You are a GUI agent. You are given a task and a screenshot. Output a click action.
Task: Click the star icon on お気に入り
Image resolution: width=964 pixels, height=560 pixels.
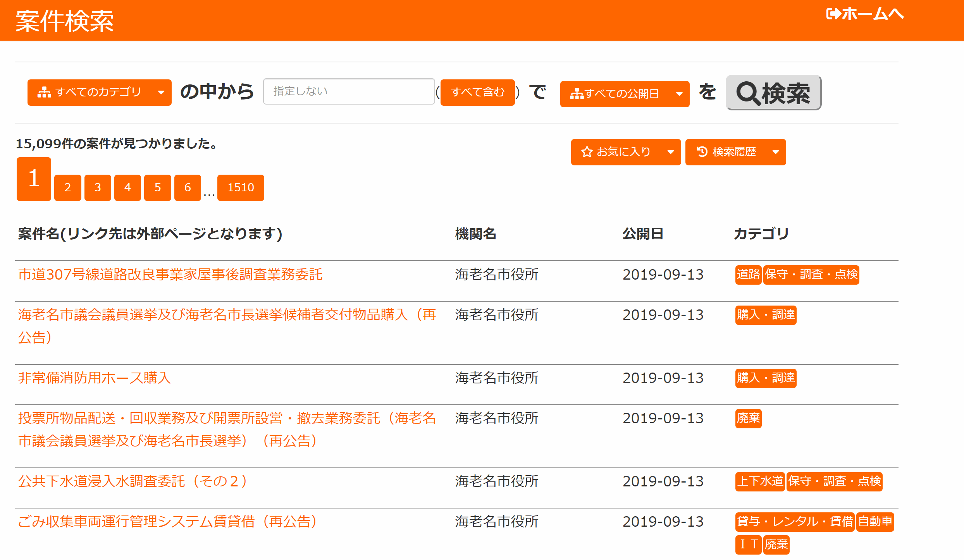587,152
